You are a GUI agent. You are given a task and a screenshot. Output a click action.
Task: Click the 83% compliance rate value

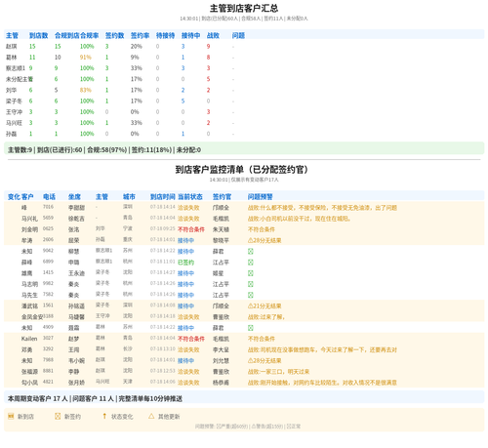coord(86,90)
